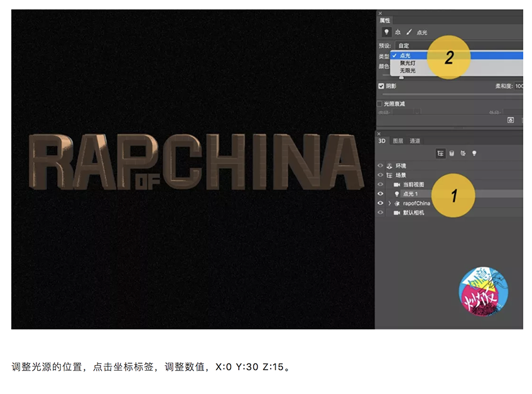Select the 当前视图 row
532x394 pixels.
[449, 184]
